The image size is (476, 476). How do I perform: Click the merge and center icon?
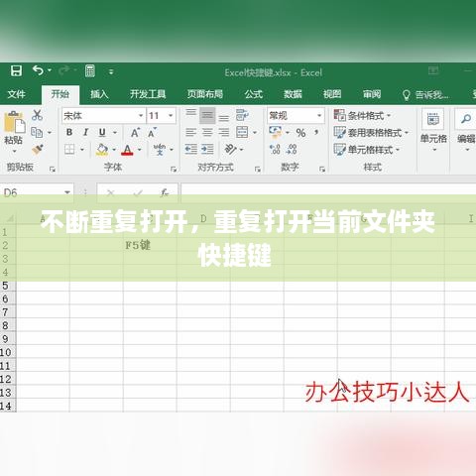click(x=242, y=132)
